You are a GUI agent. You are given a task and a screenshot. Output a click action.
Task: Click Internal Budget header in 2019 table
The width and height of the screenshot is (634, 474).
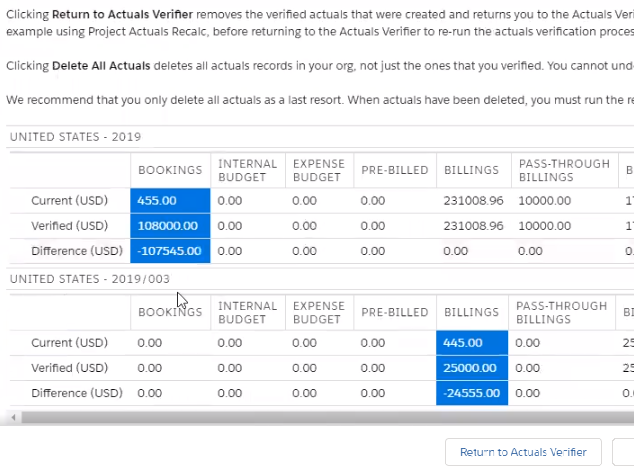(x=247, y=170)
